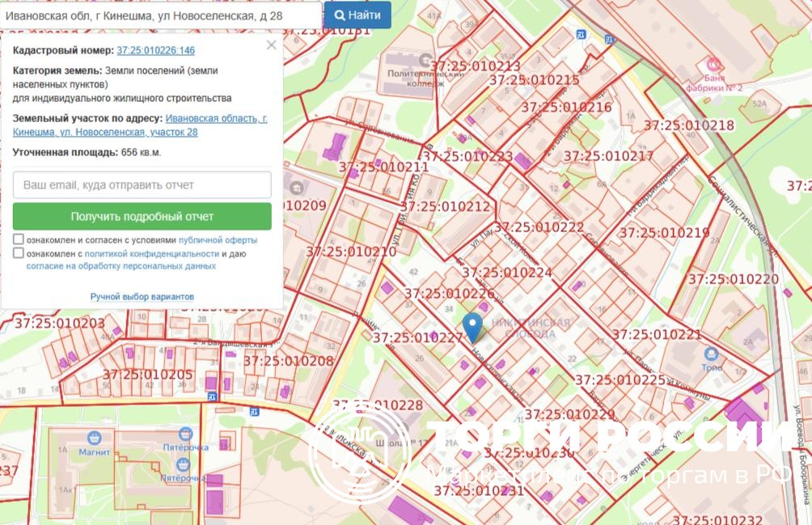The width and height of the screenshot is (812, 525).
Task: Click Ручной выбор вариантов link
Action: [x=142, y=297]
